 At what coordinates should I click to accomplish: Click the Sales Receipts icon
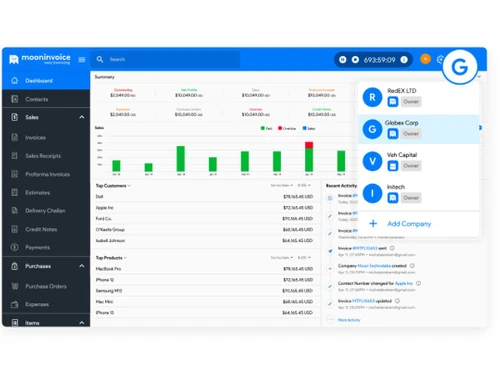click(14, 156)
